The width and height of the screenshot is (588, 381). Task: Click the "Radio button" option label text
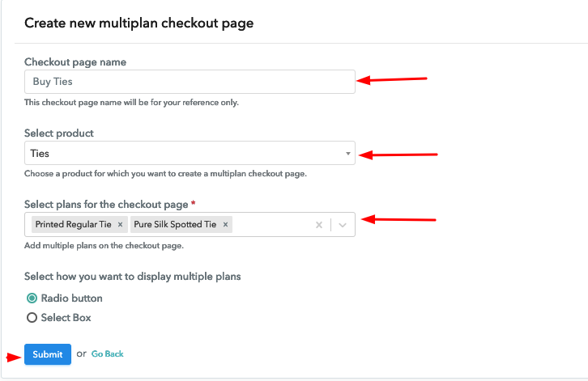[72, 298]
